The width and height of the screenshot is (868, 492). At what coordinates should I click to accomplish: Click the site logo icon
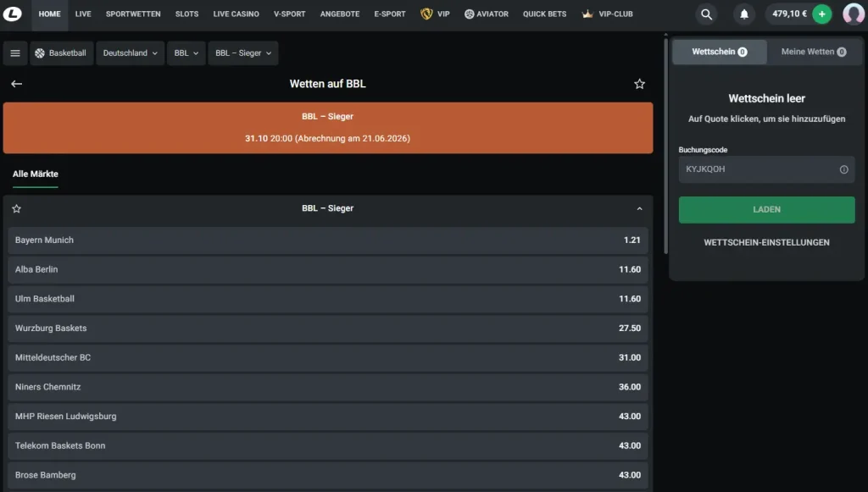coord(14,14)
